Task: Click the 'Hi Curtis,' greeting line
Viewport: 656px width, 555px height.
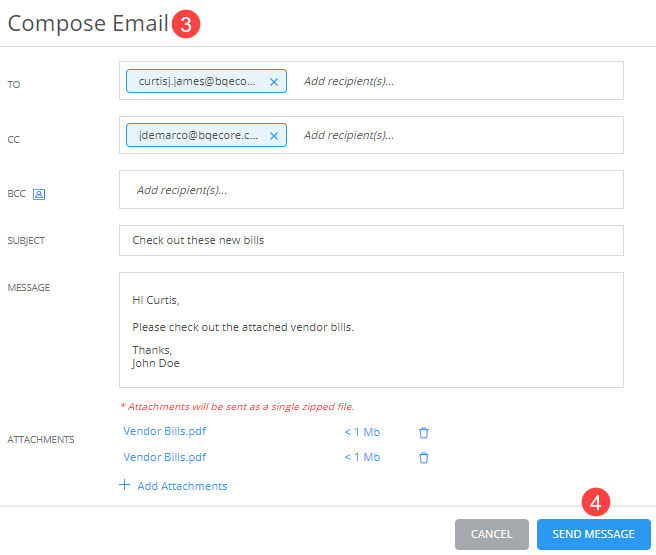Action: 156,300
